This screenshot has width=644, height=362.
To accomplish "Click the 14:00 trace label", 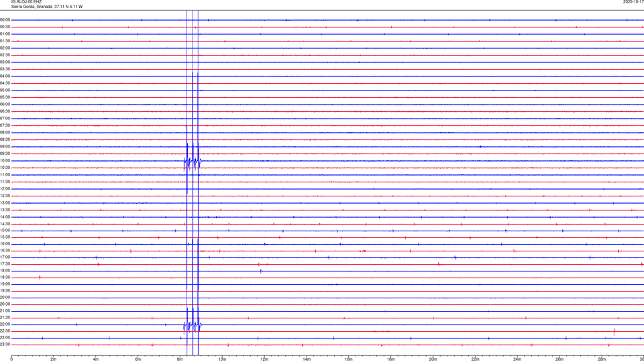I will (5, 217).
